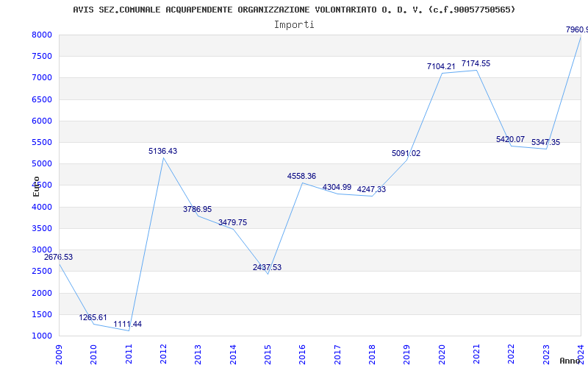
Task: Select data label 1111.44
Action: pyautogui.click(x=128, y=324)
